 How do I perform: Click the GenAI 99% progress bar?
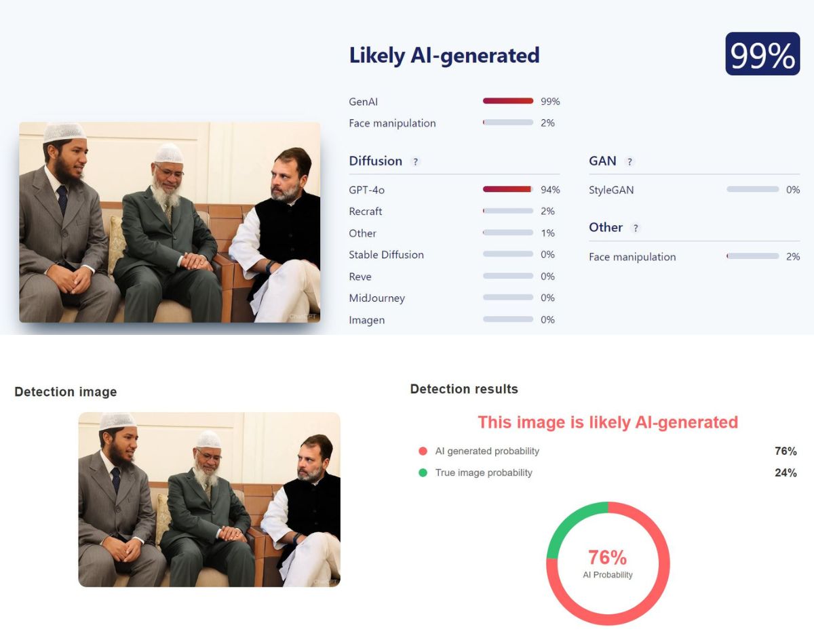click(508, 101)
